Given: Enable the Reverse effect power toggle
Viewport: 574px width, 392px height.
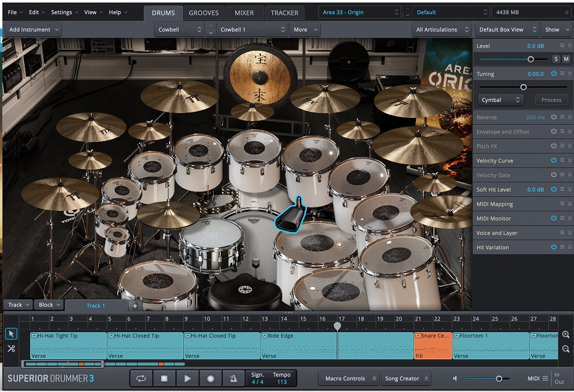Looking at the screenshot, I should [554, 117].
